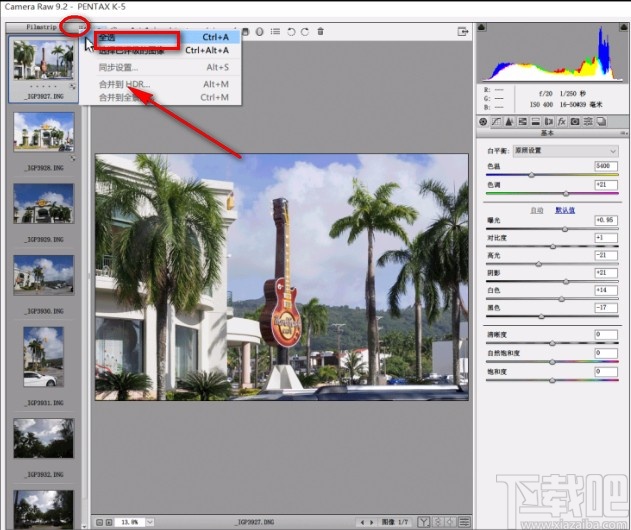Image resolution: width=631 pixels, height=530 pixels.
Task: Open white balance dropdown
Action: tap(566, 151)
